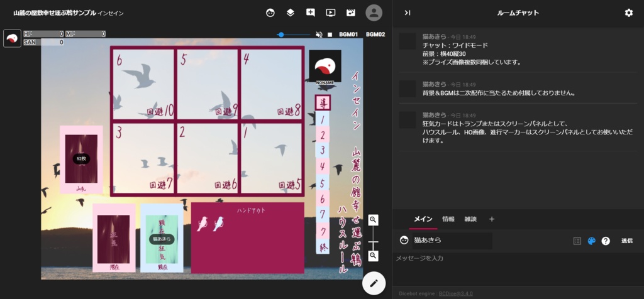
Task: Play BGM02 track
Action: [375, 35]
